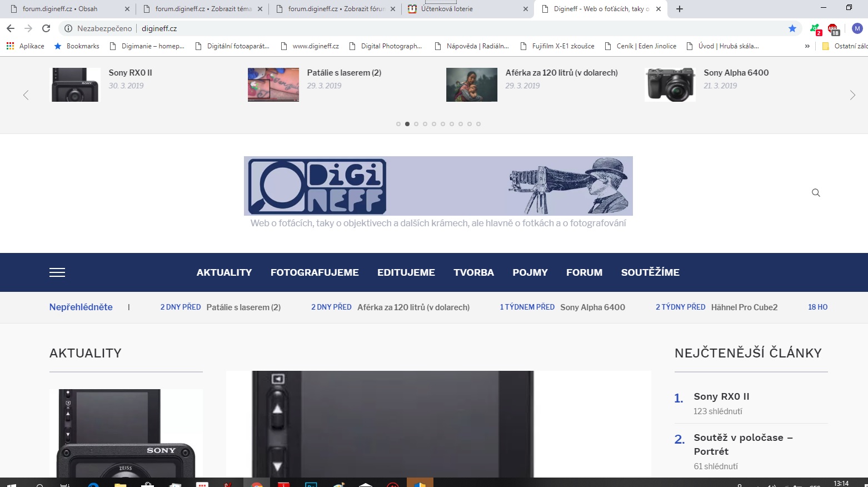Open the Aplikace apps grid icon
Screen dimensions: 868x487
(x=10, y=46)
